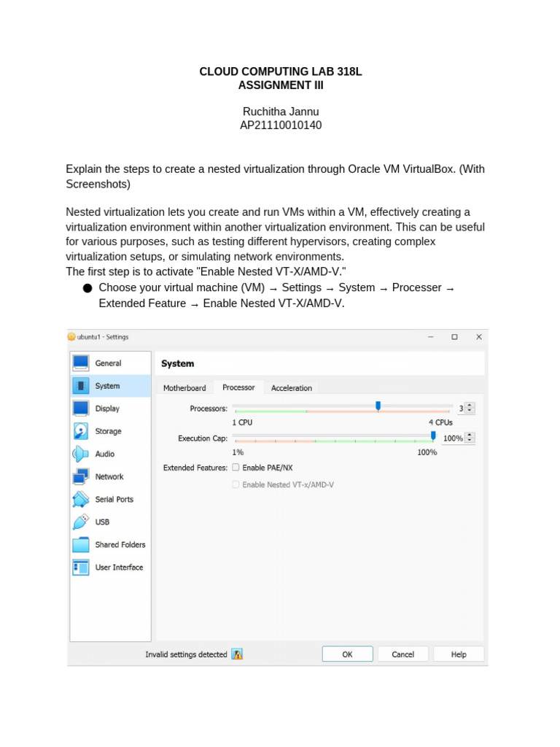Increase execution cap with up arrow
Image resolution: width=560 pixels, height=747 pixels.
[470, 436]
